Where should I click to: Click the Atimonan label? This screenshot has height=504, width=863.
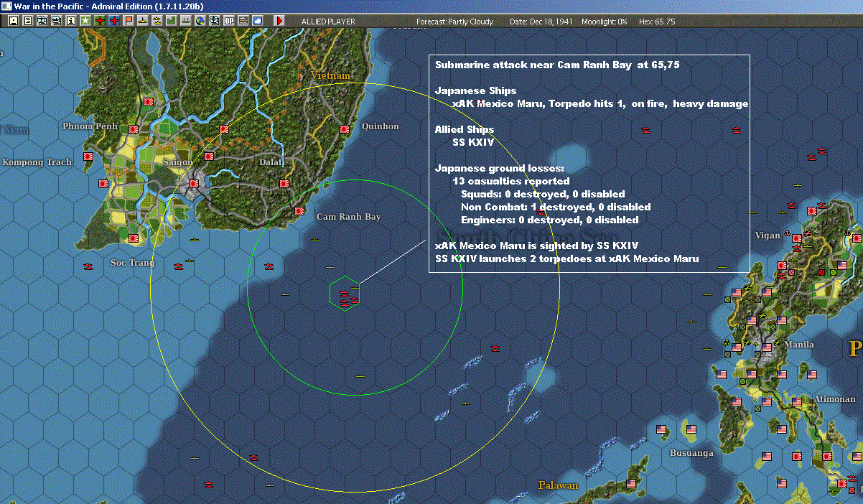(x=834, y=399)
